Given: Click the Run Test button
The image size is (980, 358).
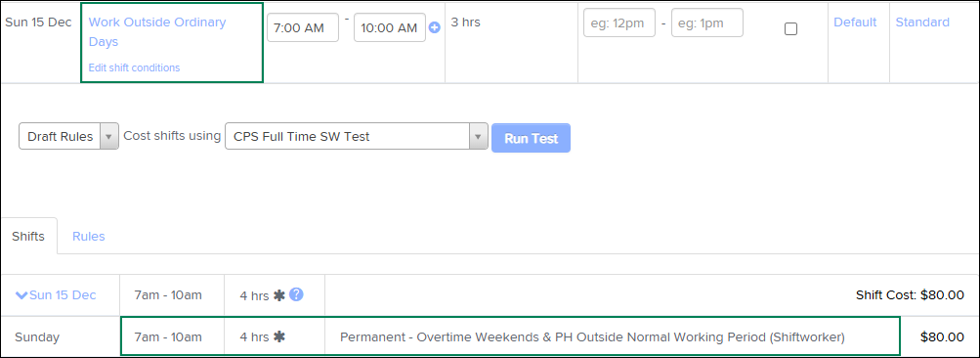Looking at the screenshot, I should pos(532,138).
